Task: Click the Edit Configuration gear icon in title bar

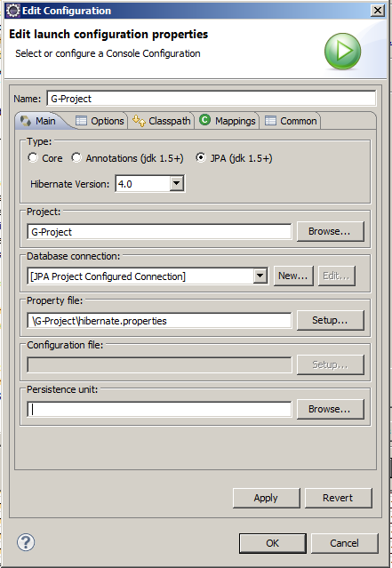Action: click(x=13, y=11)
